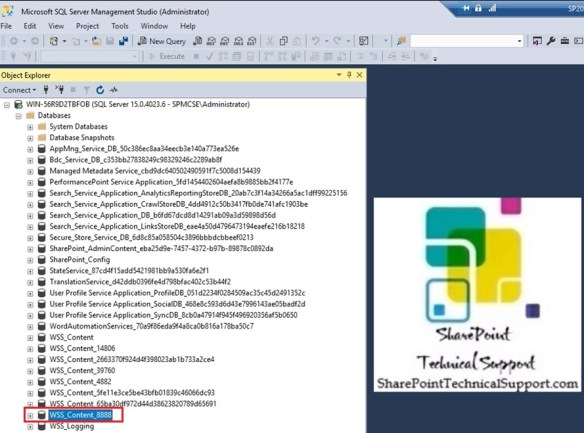Click the Refresh icon in Object Explorer
Viewport: 584px width, 433px height.
(100, 90)
